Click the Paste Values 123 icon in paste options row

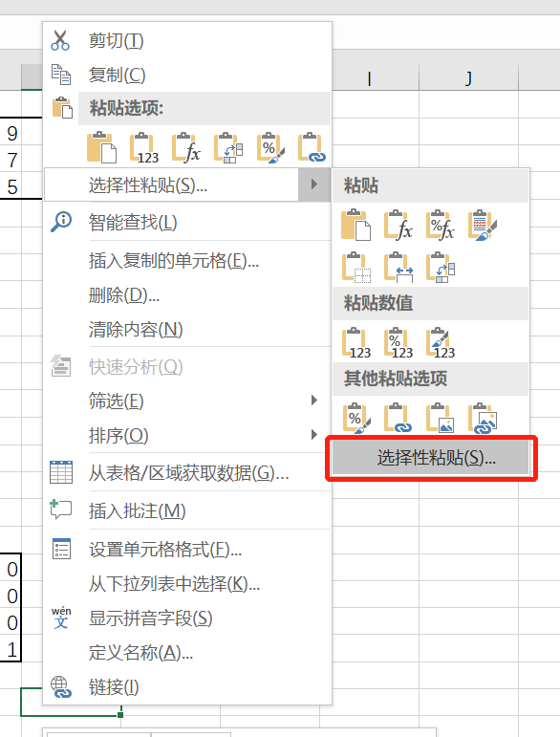coord(144,148)
